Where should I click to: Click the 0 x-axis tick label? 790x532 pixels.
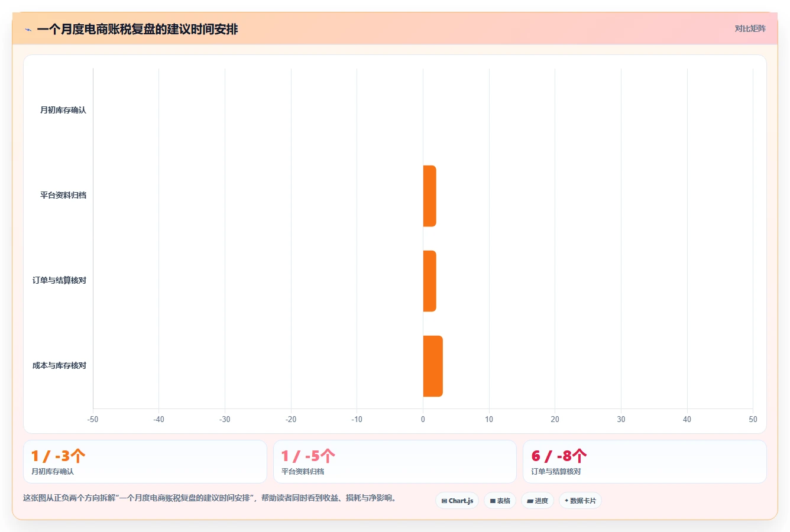point(423,419)
